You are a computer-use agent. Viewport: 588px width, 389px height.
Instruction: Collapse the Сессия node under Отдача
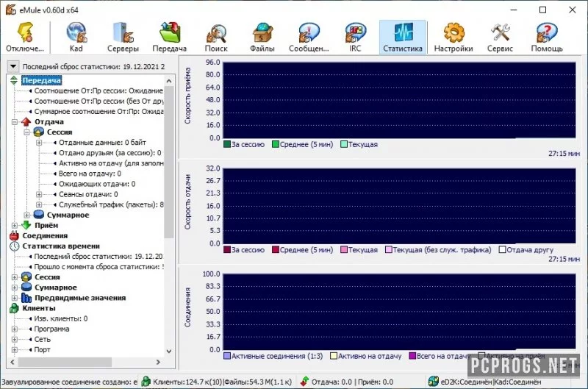(x=26, y=132)
